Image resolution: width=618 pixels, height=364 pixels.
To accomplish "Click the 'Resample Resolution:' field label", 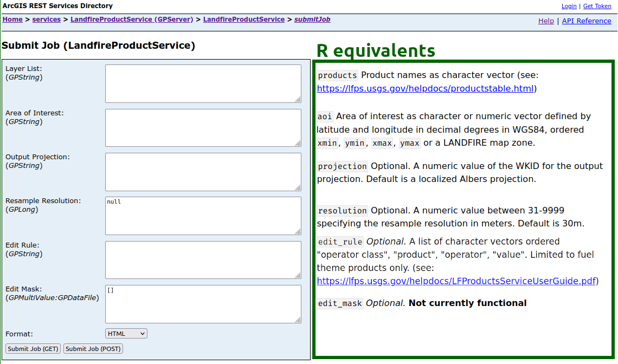I will [x=43, y=200].
